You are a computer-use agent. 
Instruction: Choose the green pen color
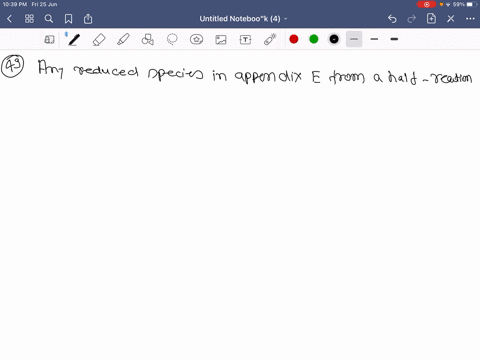click(314, 39)
